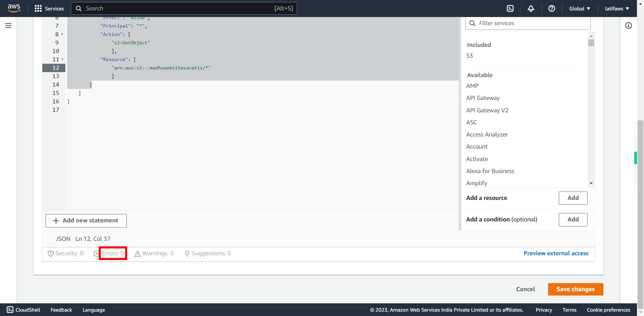Click the Suggestions lightbulb status icon

(x=187, y=254)
